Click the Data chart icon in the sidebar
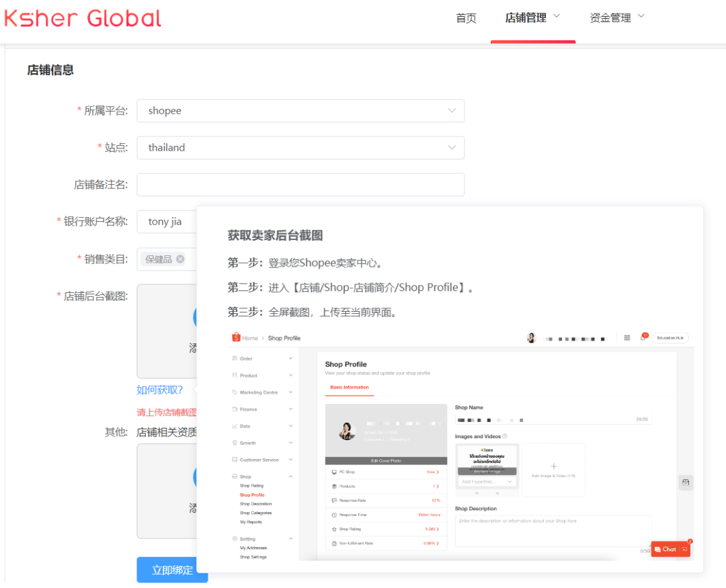726x588 pixels. 233,426
